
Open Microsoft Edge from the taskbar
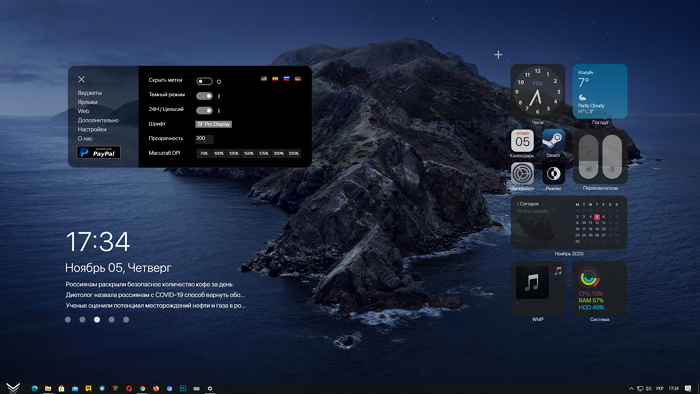(34, 389)
